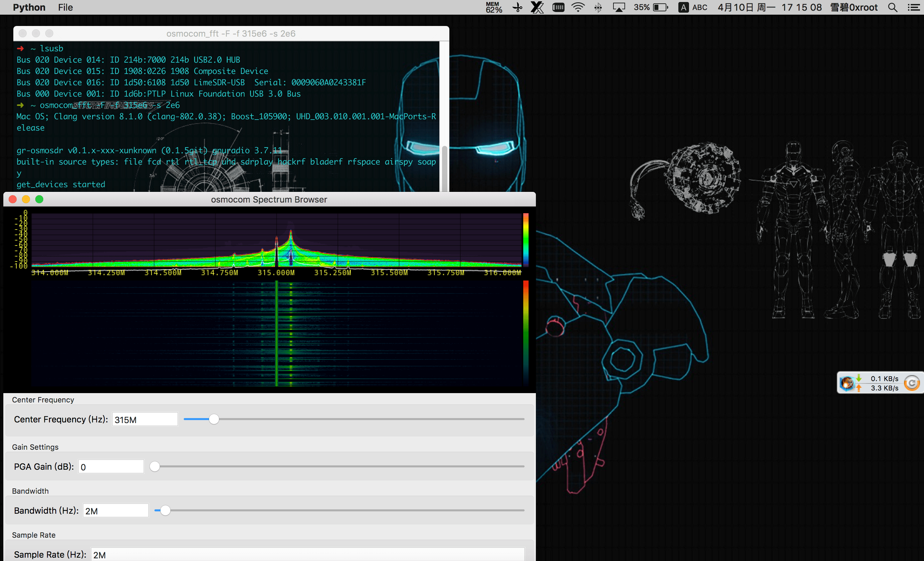This screenshot has height=561, width=924.
Task: Open the Python application menu
Action: (x=29, y=8)
